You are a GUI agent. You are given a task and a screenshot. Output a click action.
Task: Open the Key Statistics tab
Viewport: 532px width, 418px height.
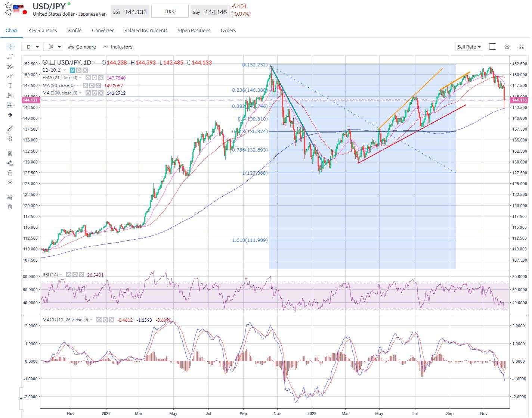pos(43,31)
